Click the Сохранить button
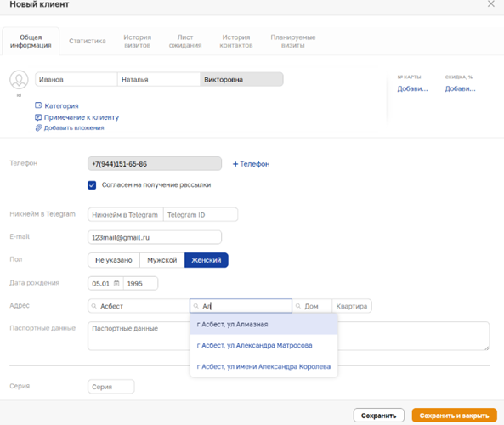This screenshot has width=504, height=425. (x=379, y=416)
